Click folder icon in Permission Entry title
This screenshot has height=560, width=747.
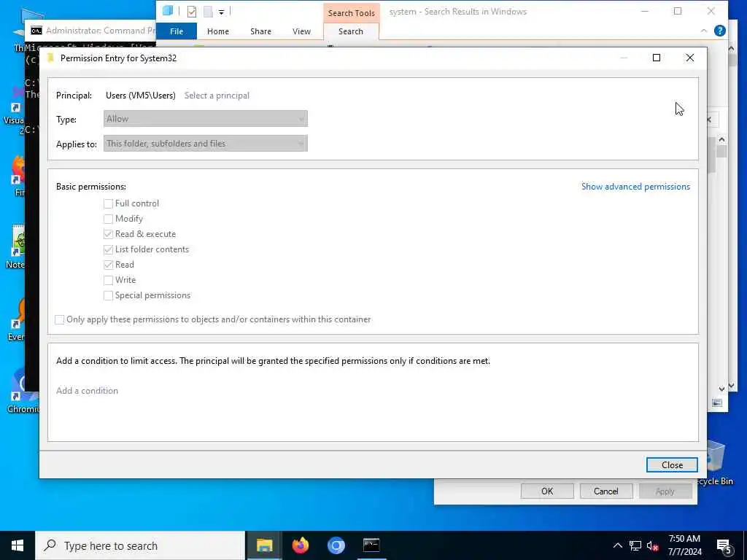[50, 58]
